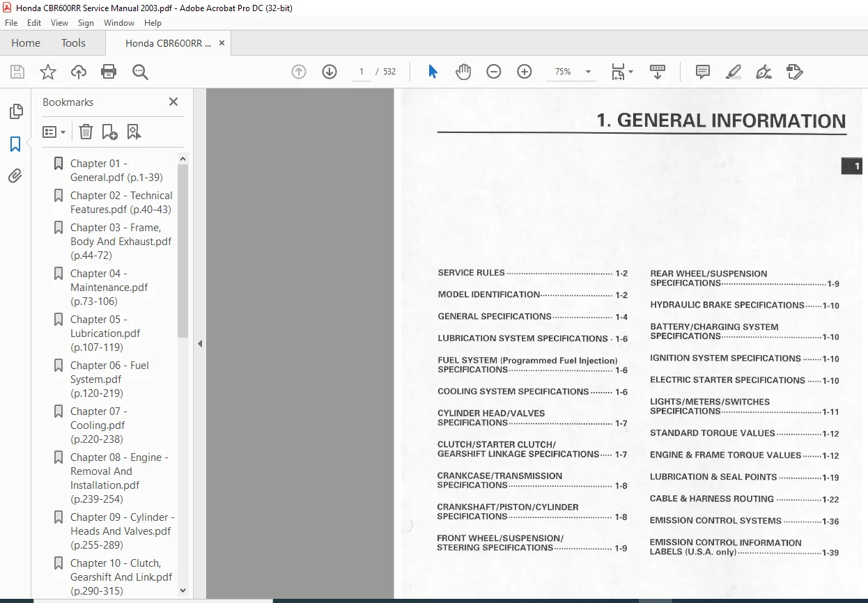Upload file to cloud icon

coord(79,72)
